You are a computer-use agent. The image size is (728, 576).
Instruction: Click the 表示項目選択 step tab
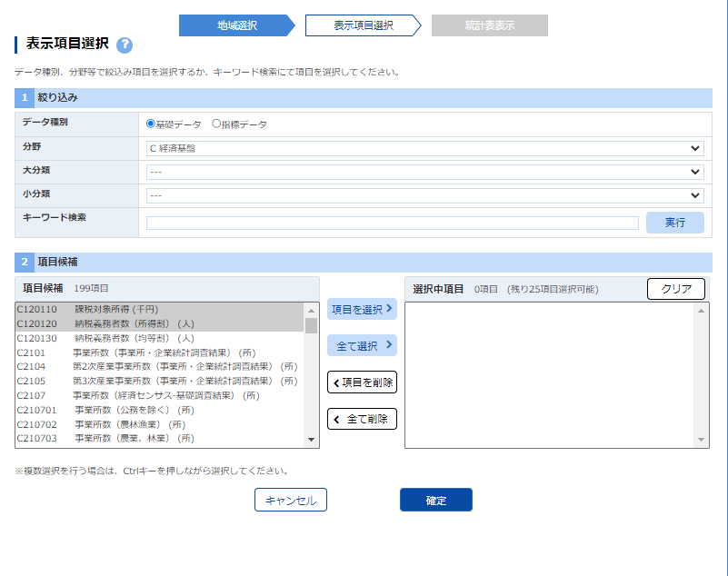pyautogui.click(x=363, y=25)
